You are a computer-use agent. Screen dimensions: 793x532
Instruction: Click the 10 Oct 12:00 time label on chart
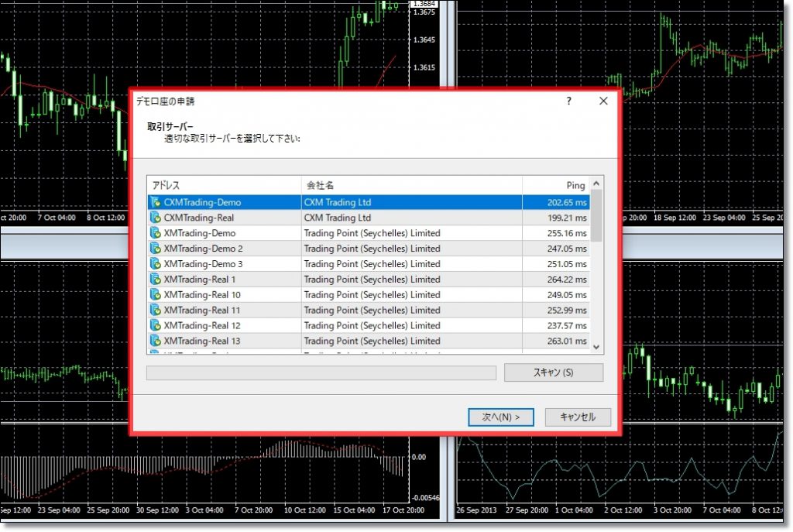(x=304, y=510)
